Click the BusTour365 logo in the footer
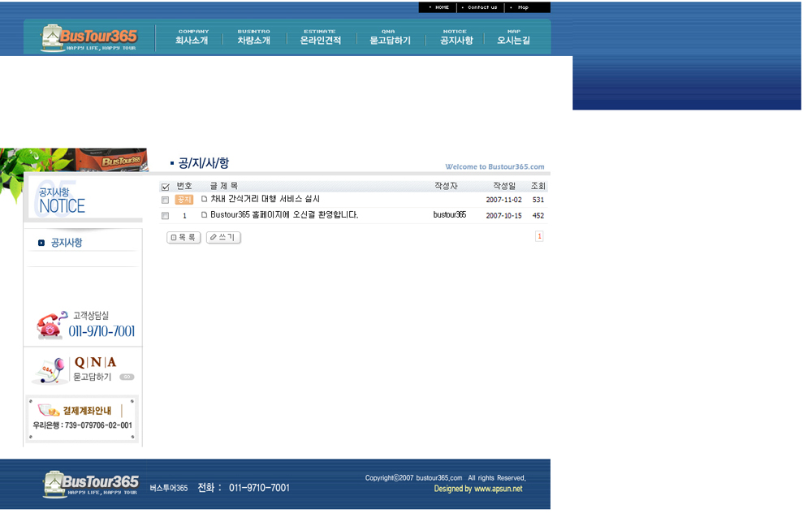The width and height of the screenshot is (812, 522). (90, 485)
